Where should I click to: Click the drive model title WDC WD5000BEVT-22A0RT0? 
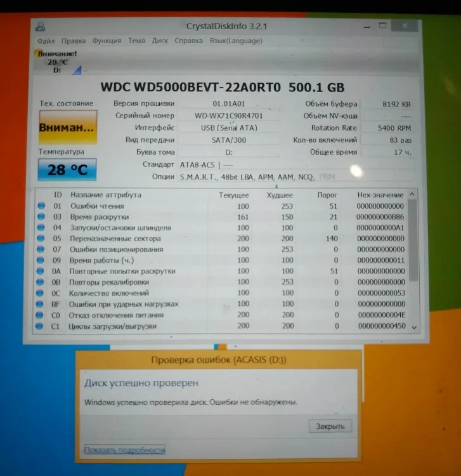191,88
